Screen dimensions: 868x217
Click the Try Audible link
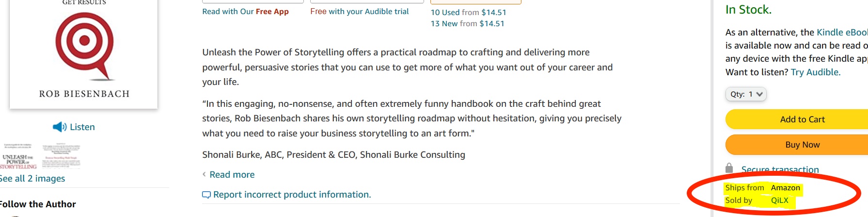[815, 72]
